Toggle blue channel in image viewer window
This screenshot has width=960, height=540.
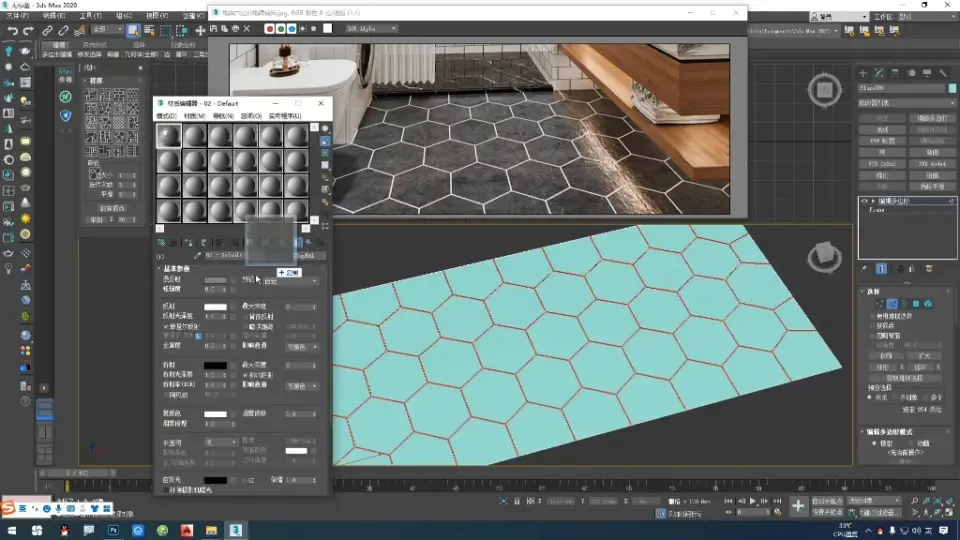(291, 29)
